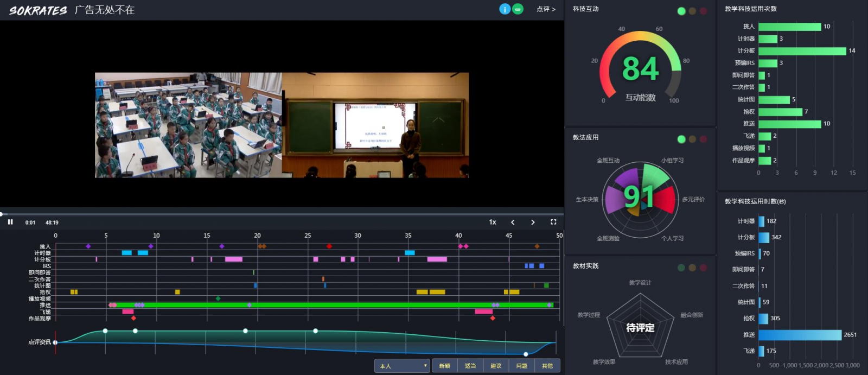
Task: Click red diamond marker in 作品观摩 row
Action: click(133, 318)
